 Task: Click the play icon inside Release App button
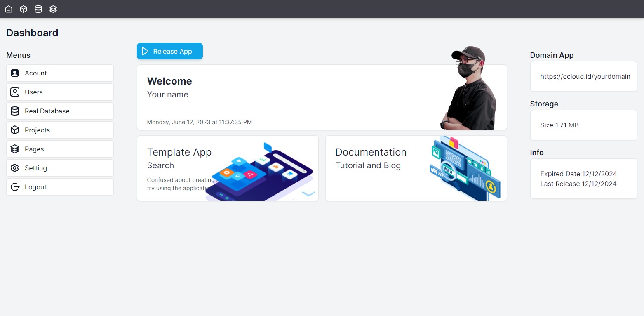pyautogui.click(x=145, y=51)
